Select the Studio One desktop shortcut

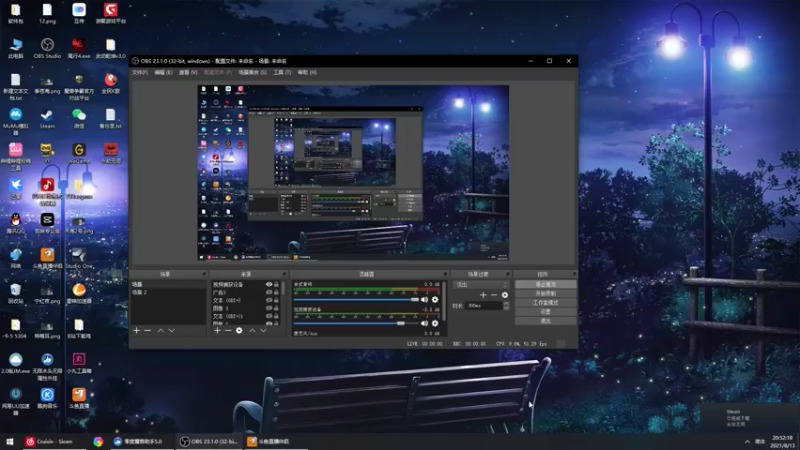point(79,259)
